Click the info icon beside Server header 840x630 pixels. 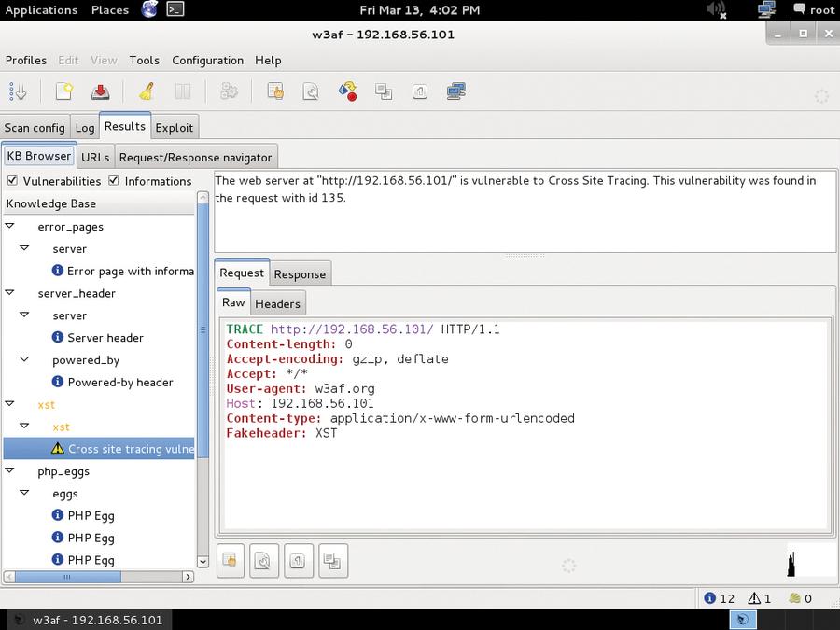pos(58,337)
